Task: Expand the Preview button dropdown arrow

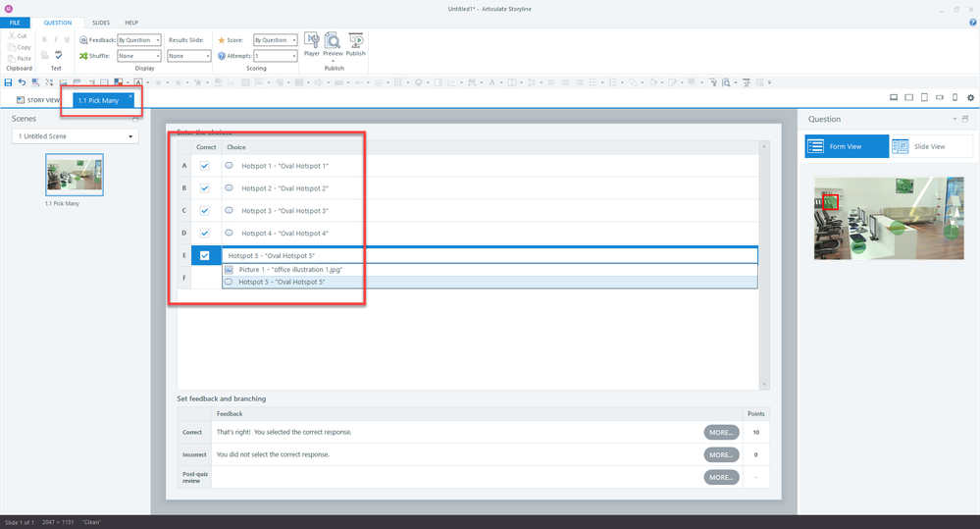Action: (333, 61)
